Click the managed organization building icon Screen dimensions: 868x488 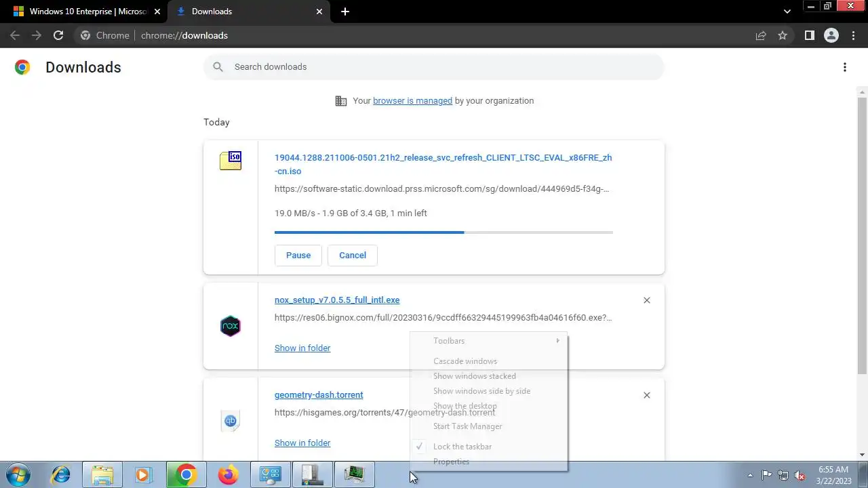coord(341,101)
